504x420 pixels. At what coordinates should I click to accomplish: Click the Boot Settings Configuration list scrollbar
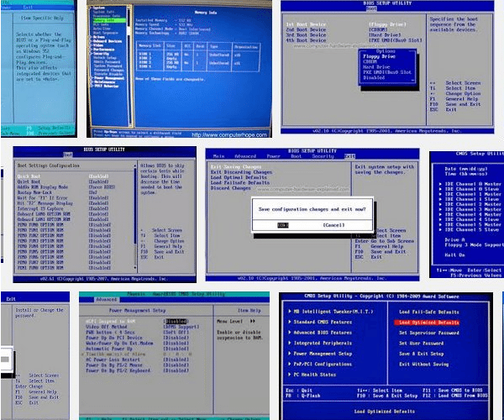(x=135, y=217)
